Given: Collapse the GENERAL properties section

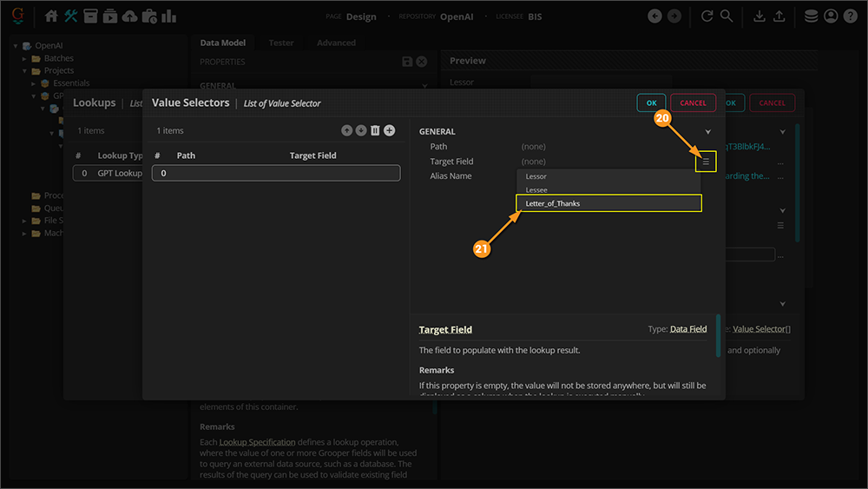Looking at the screenshot, I should coord(707,132).
